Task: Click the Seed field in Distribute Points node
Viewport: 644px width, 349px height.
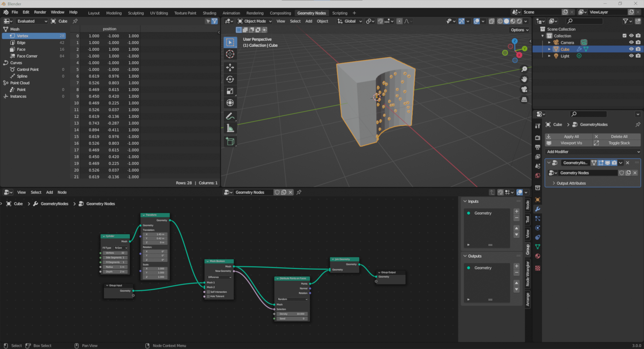Action: [x=292, y=319]
